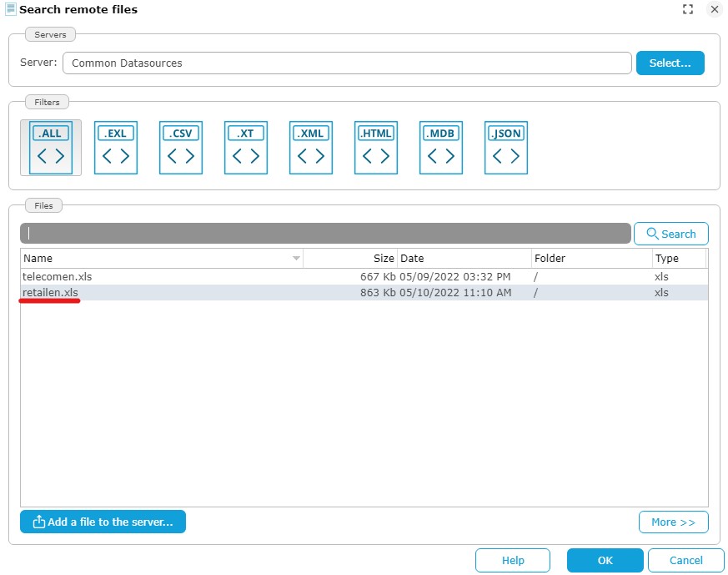Select the .HTML filter icon

[x=376, y=148]
